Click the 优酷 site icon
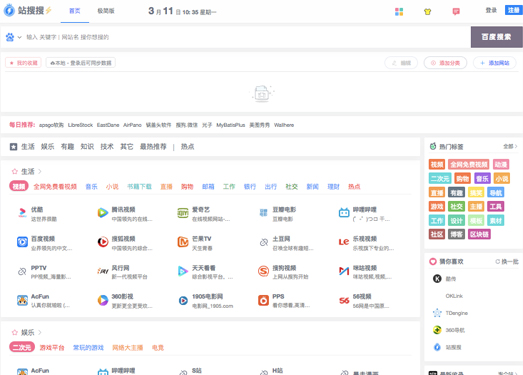Viewport: 523px width, 375px height. 22,213
